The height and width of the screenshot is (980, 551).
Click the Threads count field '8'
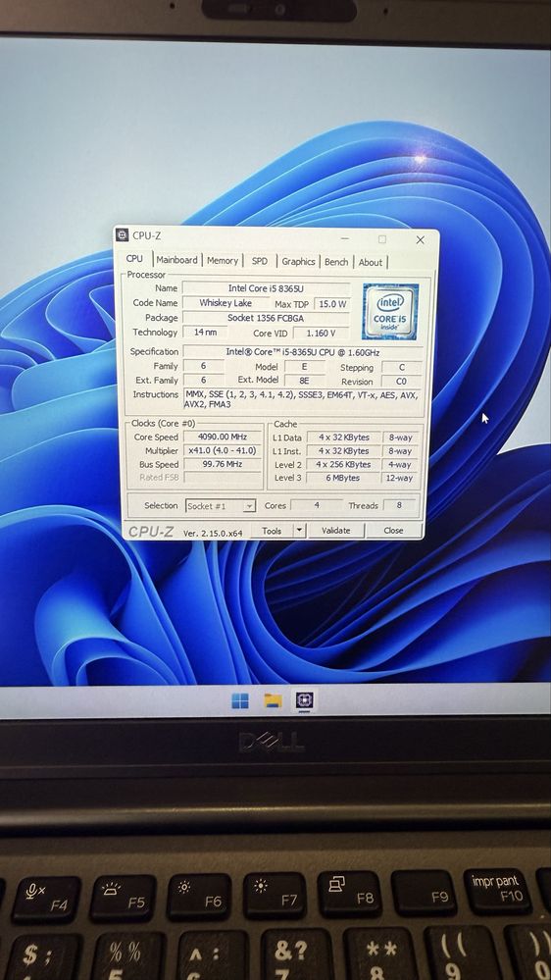pyautogui.click(x=399, y=505)
